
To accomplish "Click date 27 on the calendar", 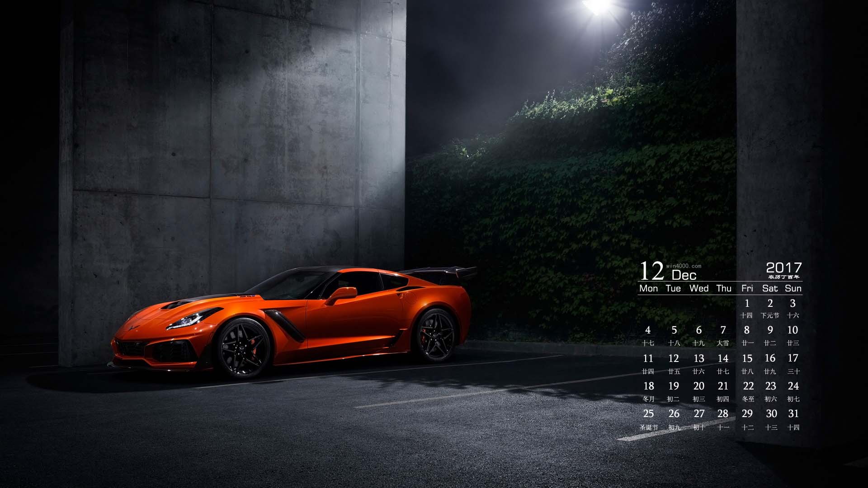I will 699,413.
